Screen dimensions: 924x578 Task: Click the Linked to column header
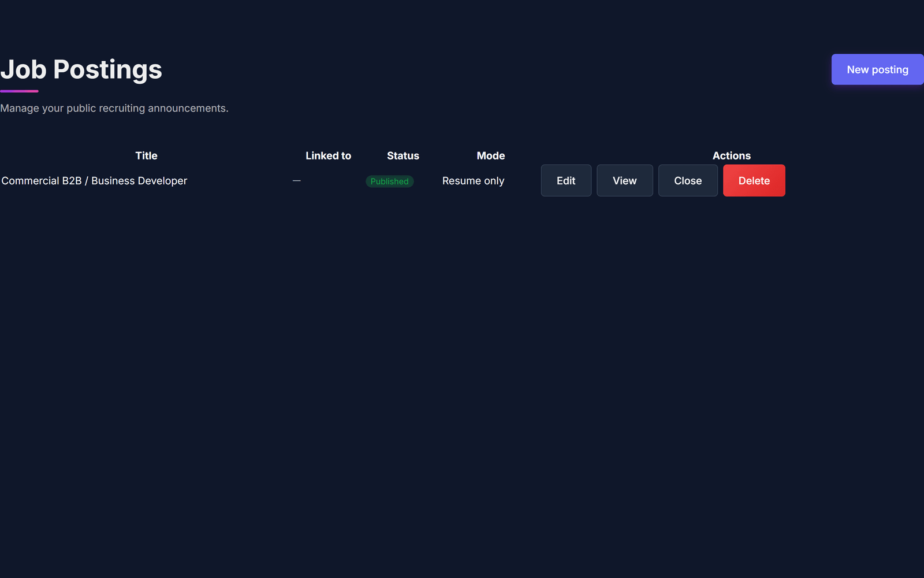[328, 155]
